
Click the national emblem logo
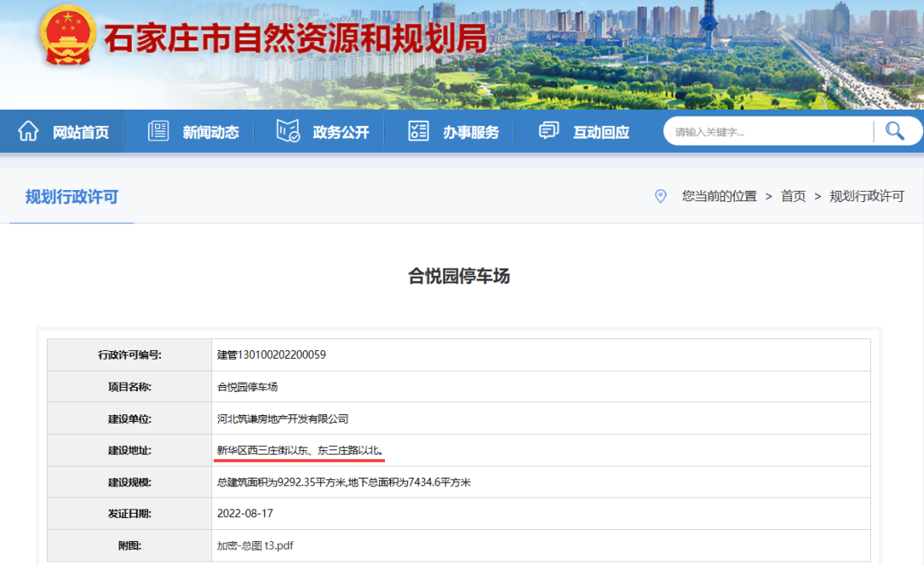68,35
